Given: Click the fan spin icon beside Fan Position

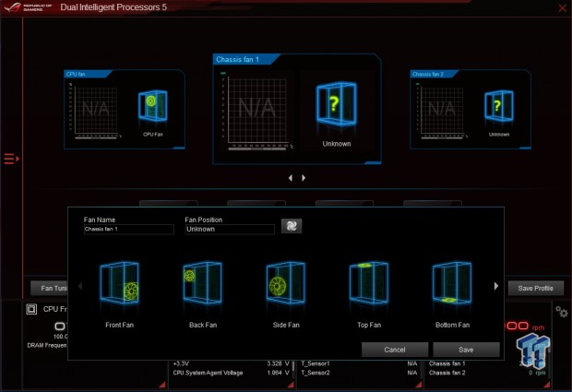Looking at the screenshot, I should pyautogui.click(x=292, y=226).
